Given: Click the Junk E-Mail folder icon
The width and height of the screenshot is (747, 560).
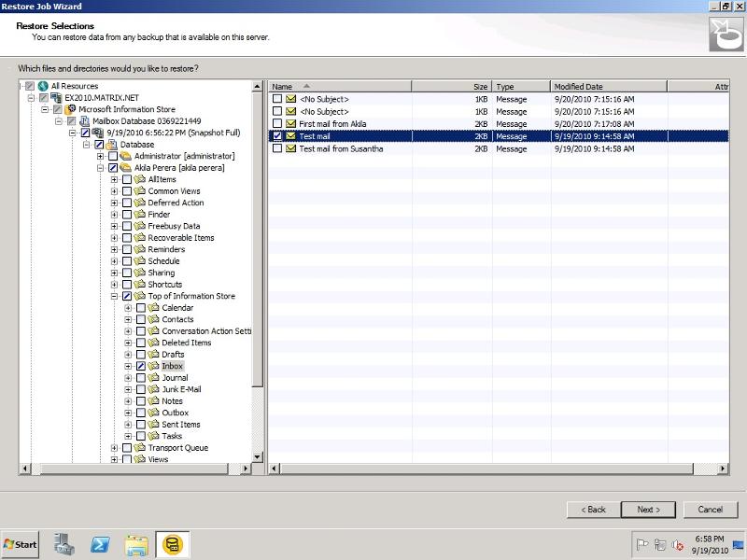Looking at the screenshot, I should (x=154, y=389).
